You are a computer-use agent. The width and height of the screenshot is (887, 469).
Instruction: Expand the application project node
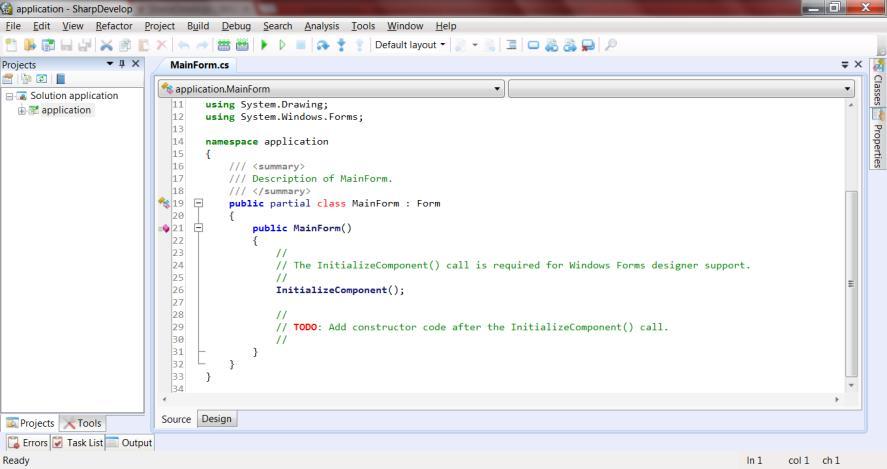pos(21,110)
